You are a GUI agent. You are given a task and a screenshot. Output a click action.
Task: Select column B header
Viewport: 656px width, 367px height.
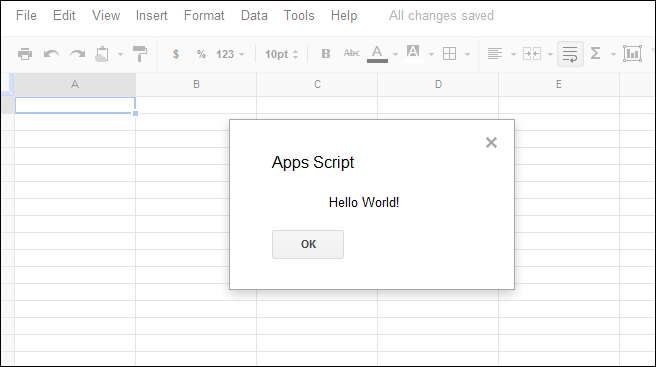[x=196, y=85]
